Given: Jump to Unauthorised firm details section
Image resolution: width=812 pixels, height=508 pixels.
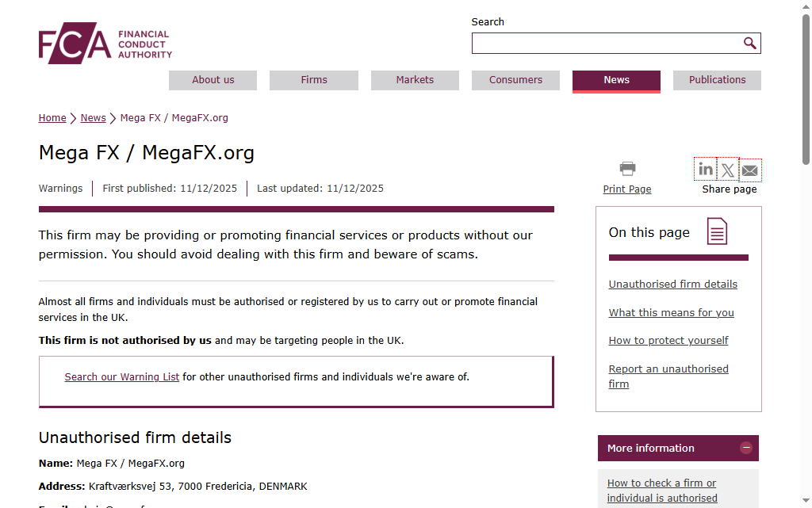Looking at the screenshot, I should click(x=672, y=285).
